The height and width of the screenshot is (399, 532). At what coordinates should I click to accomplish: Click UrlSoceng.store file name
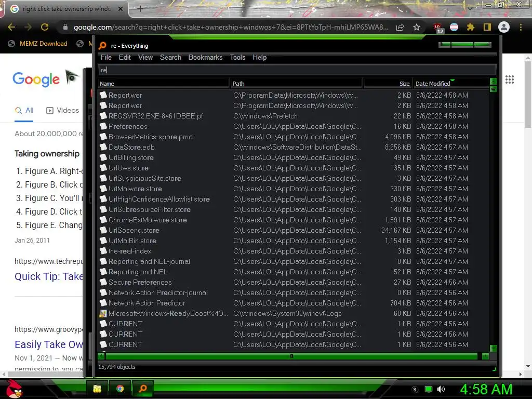pos(134,230)
